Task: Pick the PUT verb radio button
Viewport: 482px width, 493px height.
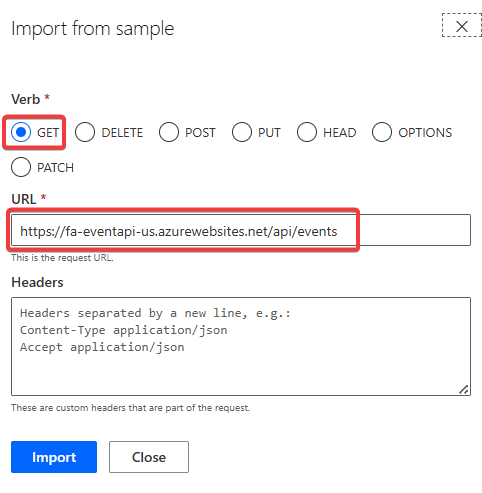Action: click(x=242, y=132)
